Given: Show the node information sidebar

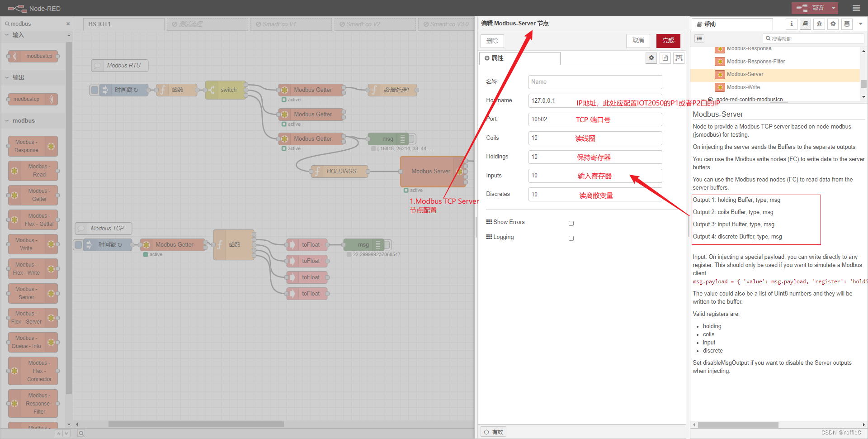Looking at the screenshot, I should tap(791, 24).
